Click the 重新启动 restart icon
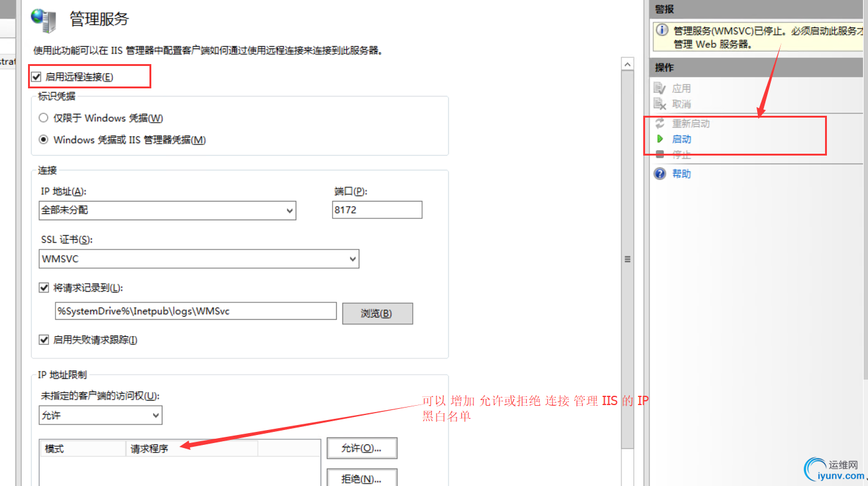 tap(660, 123)
